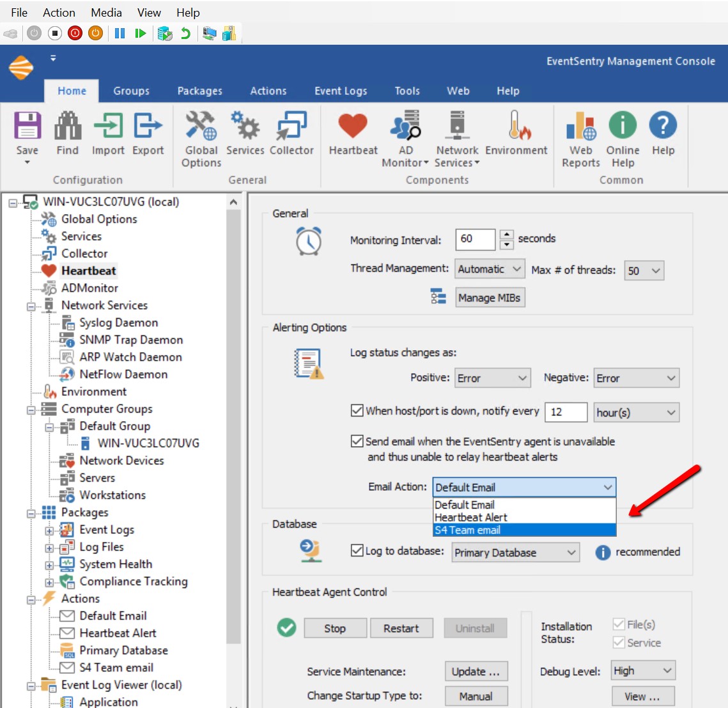Click the VM stop square icon
Screen dimensions: 728x708
pos(55,33)
